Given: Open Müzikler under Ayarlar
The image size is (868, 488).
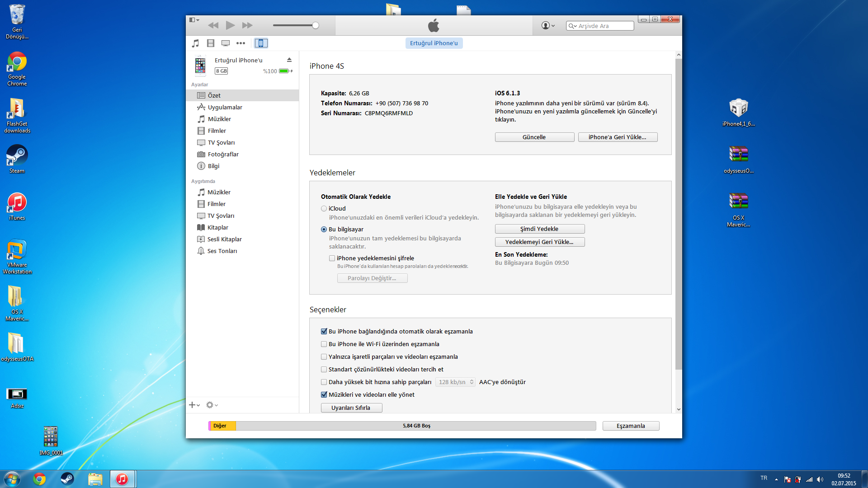Looking at the screenshot, I should point(242,119).
